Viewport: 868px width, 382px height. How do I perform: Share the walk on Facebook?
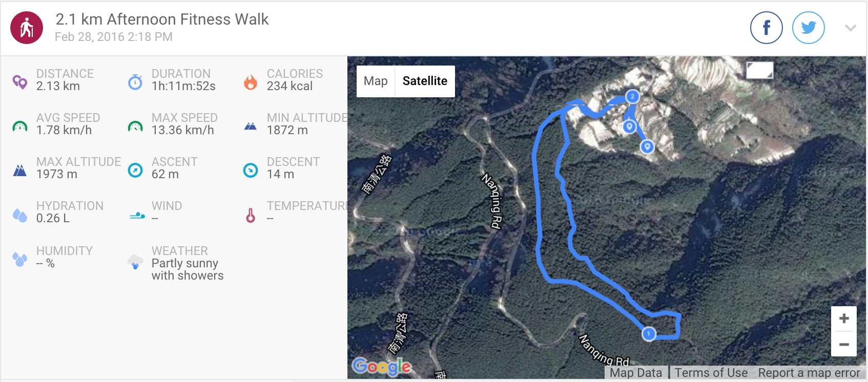click(766, 28)
